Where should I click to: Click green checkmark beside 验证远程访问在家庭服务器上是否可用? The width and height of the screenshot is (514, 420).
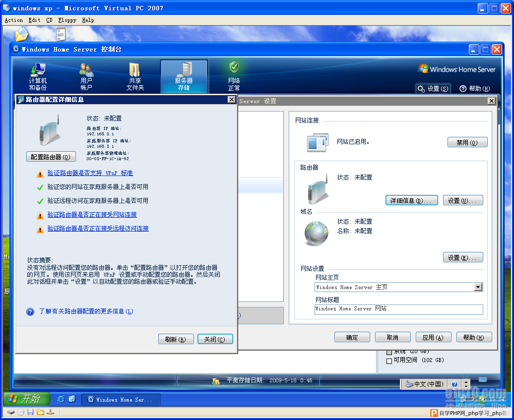40,201
